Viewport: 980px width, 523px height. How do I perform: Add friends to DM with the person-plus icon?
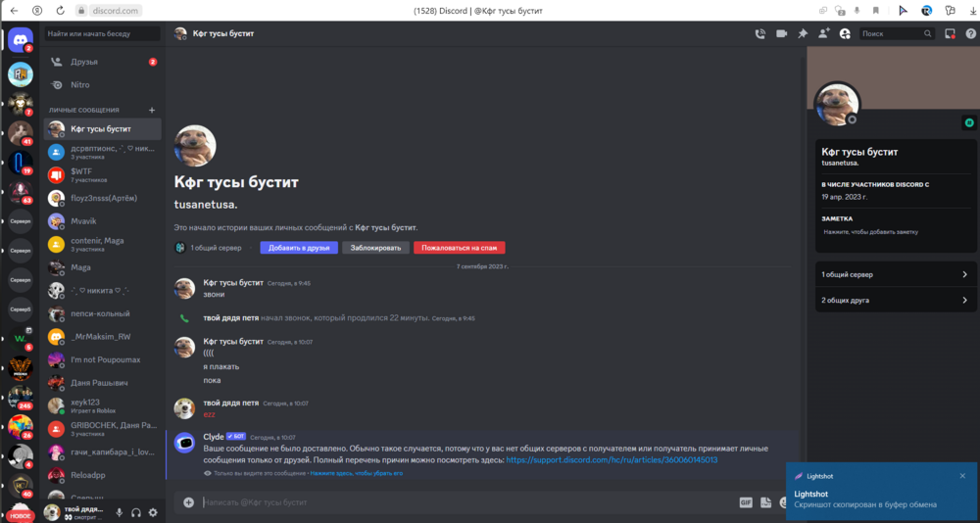point(824,33)
